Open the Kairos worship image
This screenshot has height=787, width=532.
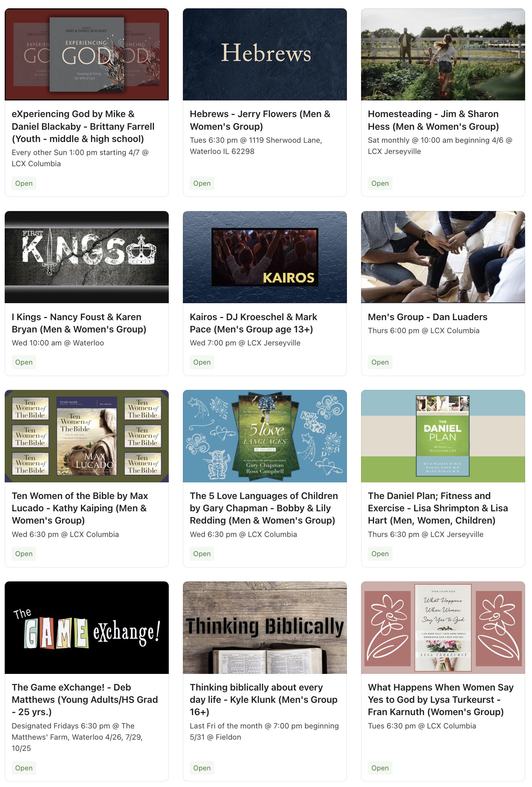pos(265,257)
